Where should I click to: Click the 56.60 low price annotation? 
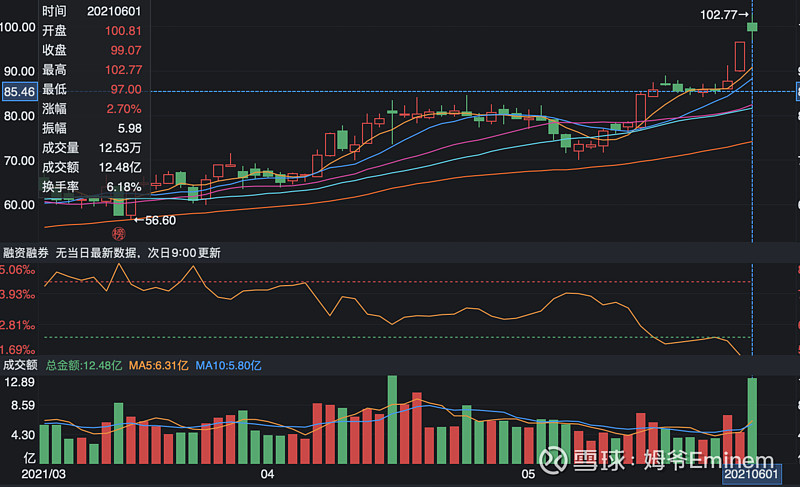(x=159, y=220)
